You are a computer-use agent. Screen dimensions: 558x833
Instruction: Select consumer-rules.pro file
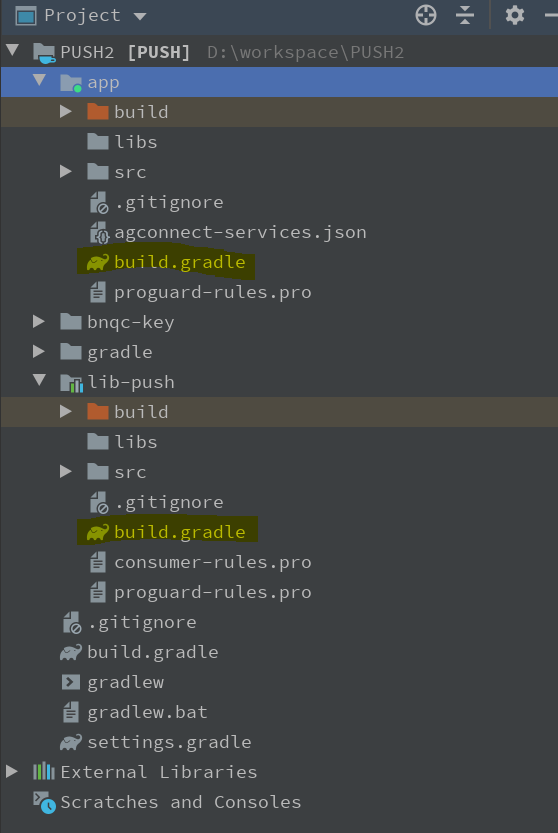click(213, 562)
